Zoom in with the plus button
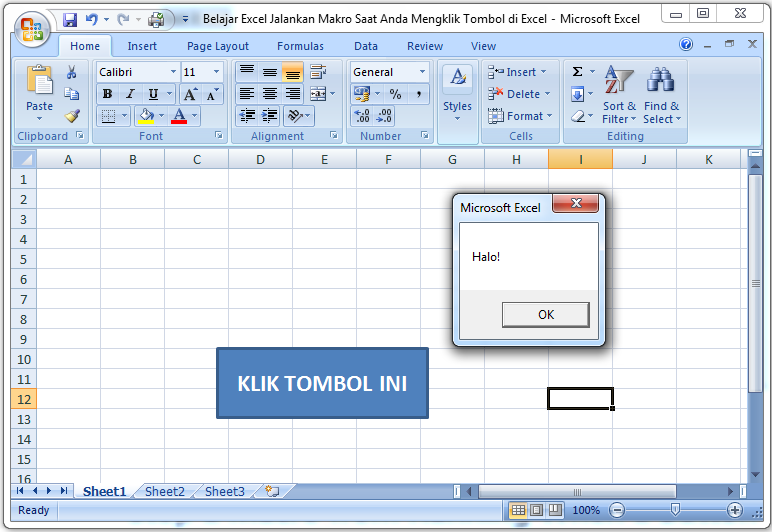 [x=735, y=510]
